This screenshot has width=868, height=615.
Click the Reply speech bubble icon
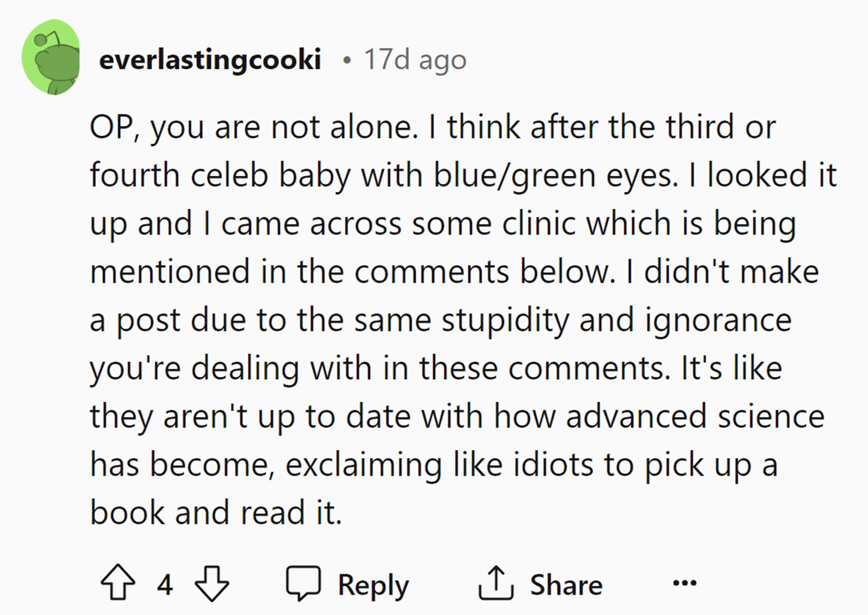(x=303, y=583)
